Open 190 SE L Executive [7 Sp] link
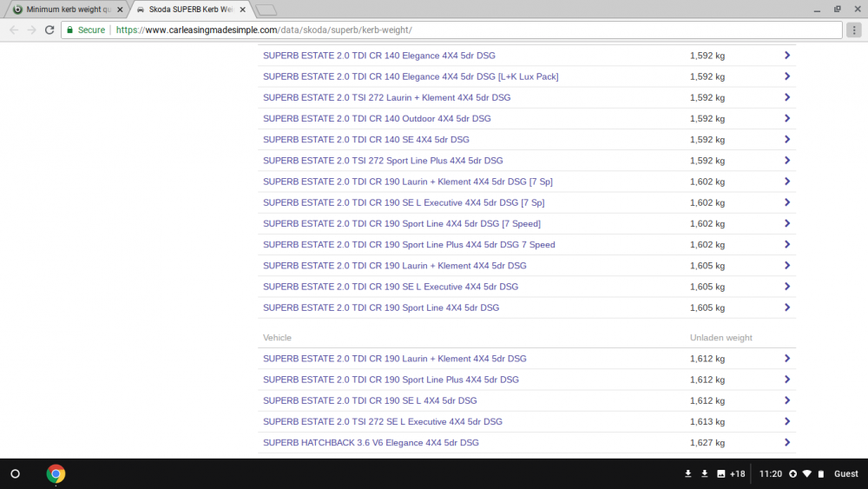 [404, 202]
